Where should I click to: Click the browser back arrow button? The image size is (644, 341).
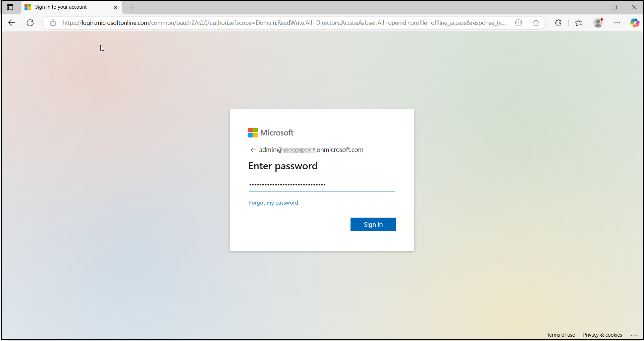[x=12, y=23]
